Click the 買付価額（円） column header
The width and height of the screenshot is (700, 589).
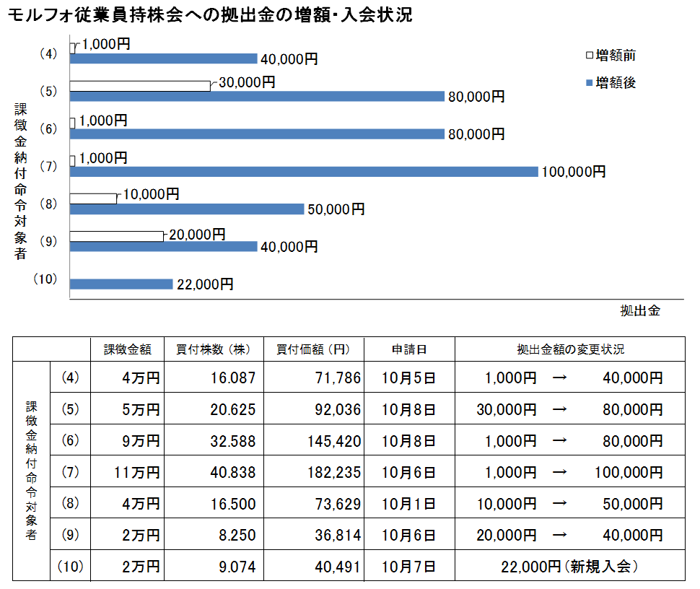tap(313, 349)
